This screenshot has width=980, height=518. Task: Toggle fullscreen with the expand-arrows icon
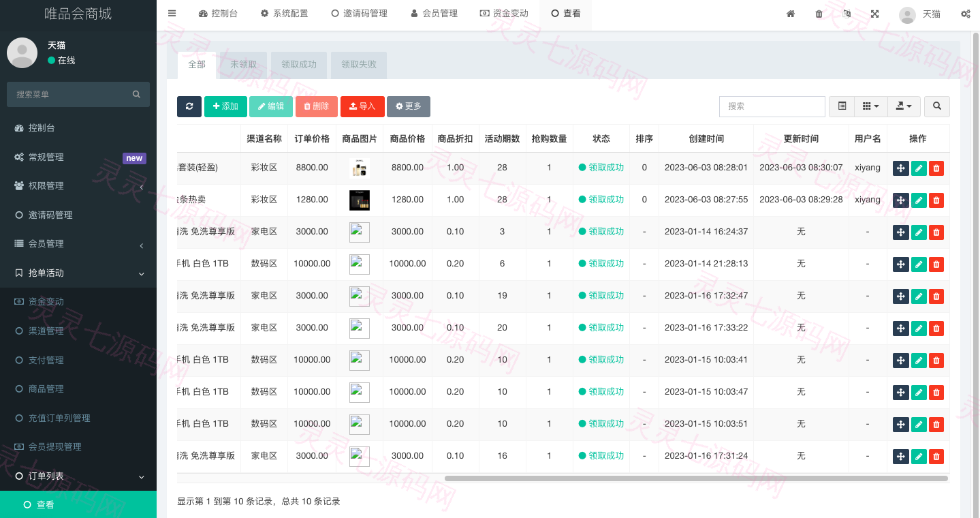tap(874, 14)
